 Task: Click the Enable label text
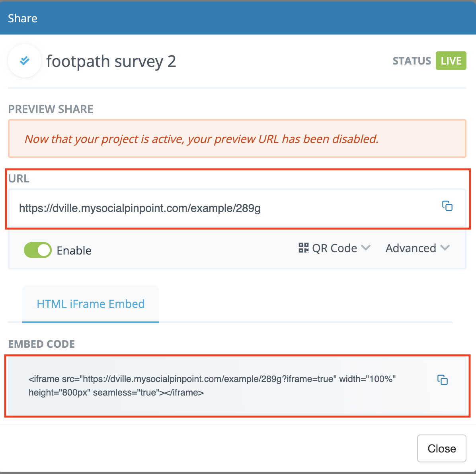(x=74, y=251)
